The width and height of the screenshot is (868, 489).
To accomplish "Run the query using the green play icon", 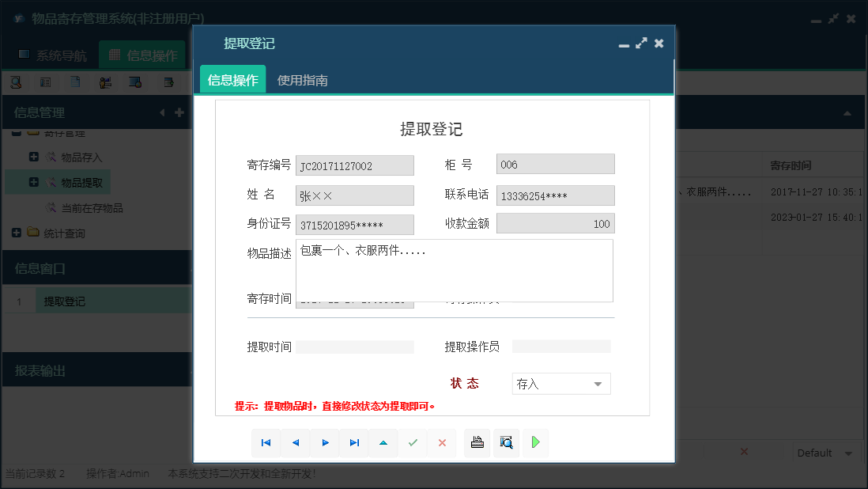I will (535, 443).
